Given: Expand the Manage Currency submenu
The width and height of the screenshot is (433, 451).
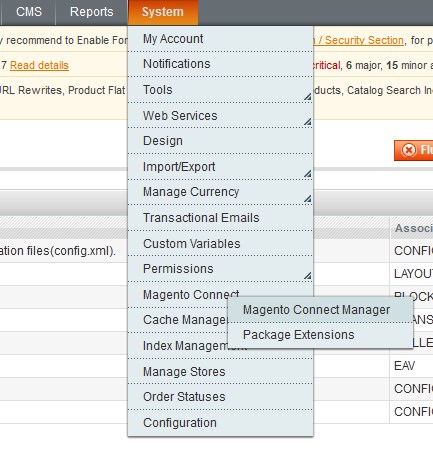Looking at the screenshot, I should (220, 192).
